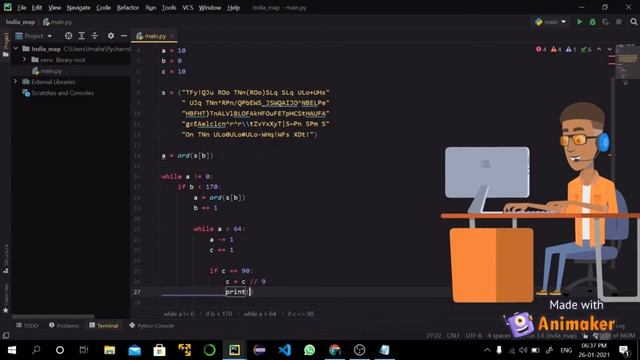Start the debugger with the bug icon
The image size is (640, 360).
pos(593,22)
